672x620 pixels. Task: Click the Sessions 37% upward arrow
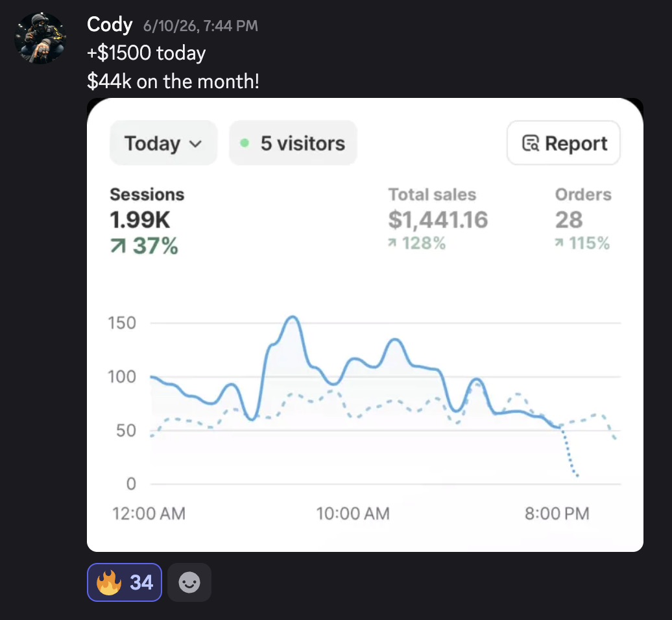point(118,246)
